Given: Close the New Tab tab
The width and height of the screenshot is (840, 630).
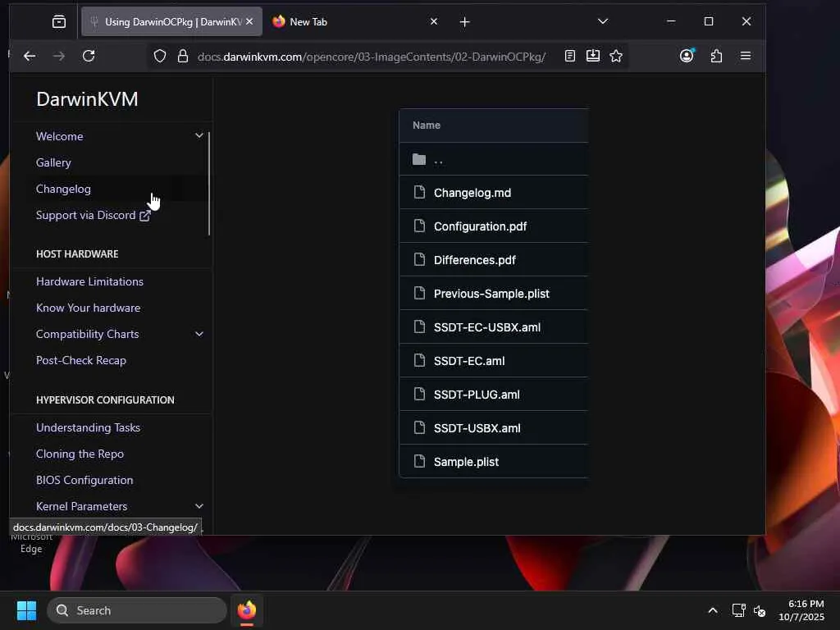Looking at the screenshot, I should pyautogui.click(x=434, y=21).
